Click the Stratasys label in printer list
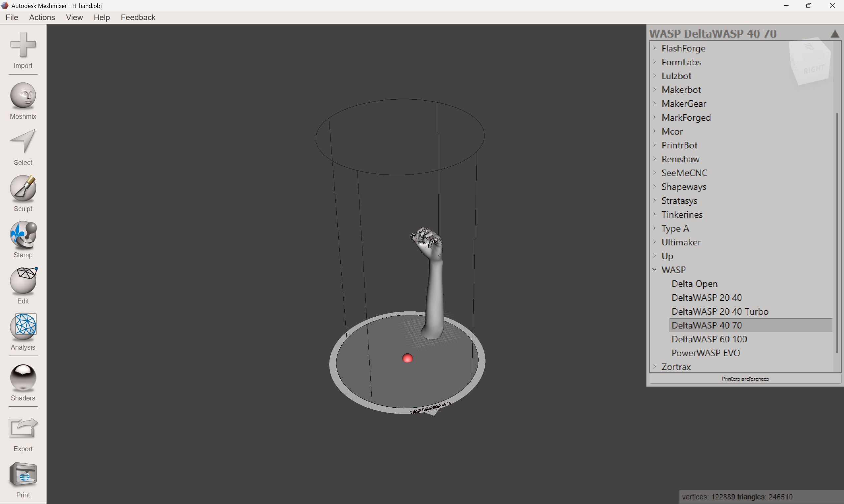844x504 pixels. (679, 201)
